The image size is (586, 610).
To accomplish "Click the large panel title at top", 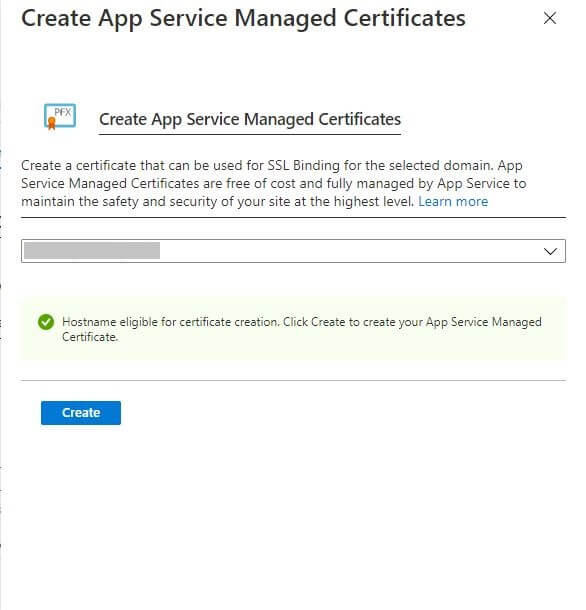I will pyautogui.click(x=243, y=18).
